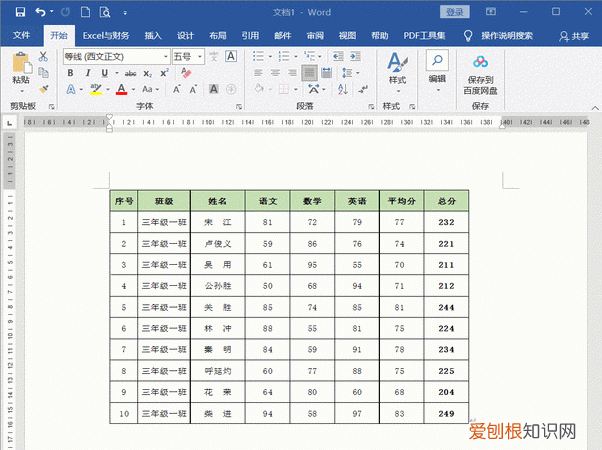The height and width of the screenshot is (450, 602).
Task: Collapse the ribbon with the chevron
Action: [x=595, y=108]
